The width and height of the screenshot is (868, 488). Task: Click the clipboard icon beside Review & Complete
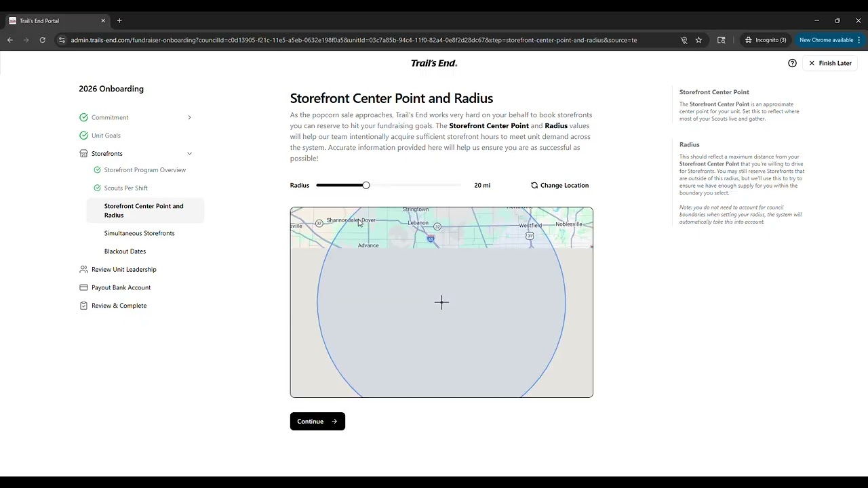[x=83, y=306]
